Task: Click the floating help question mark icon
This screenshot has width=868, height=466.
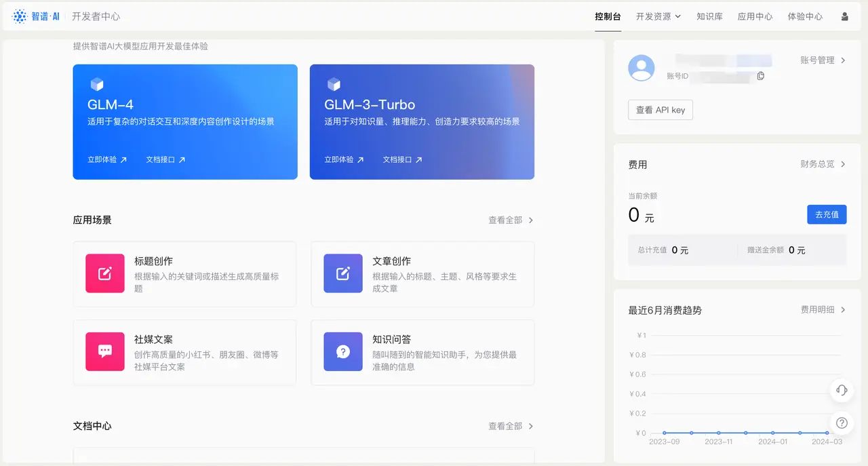Action: [x=841, y=423]
